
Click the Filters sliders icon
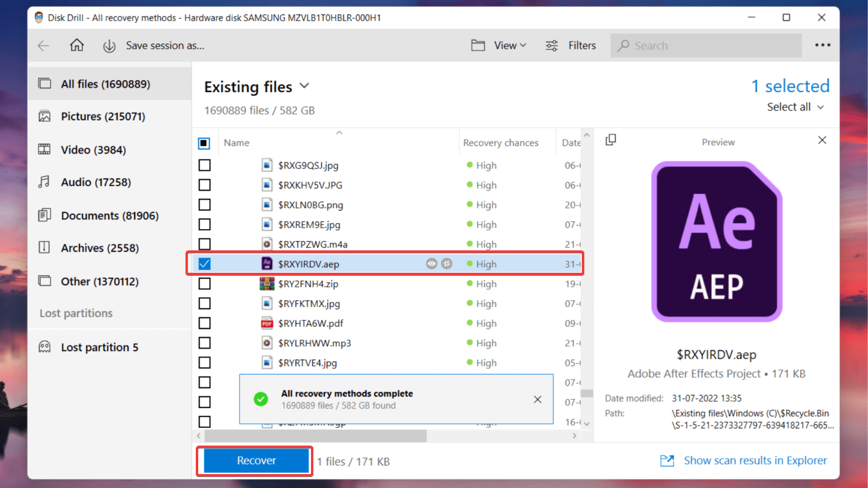552,45
